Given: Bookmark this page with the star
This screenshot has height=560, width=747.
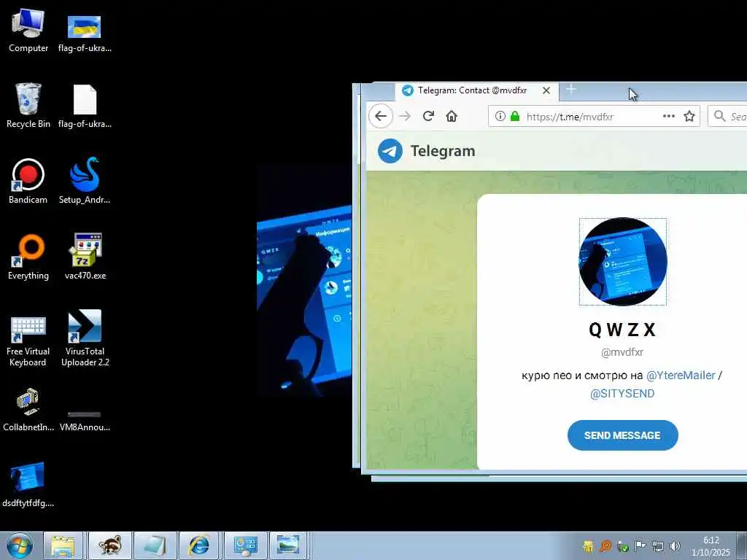Looking at the screenshot, I should (689, 116).
